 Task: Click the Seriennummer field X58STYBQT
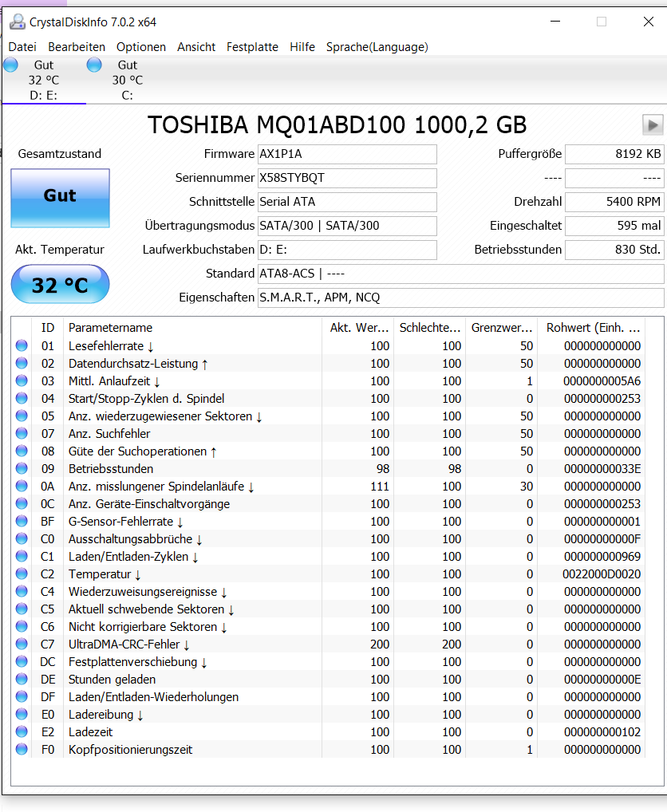click(348, 178)
